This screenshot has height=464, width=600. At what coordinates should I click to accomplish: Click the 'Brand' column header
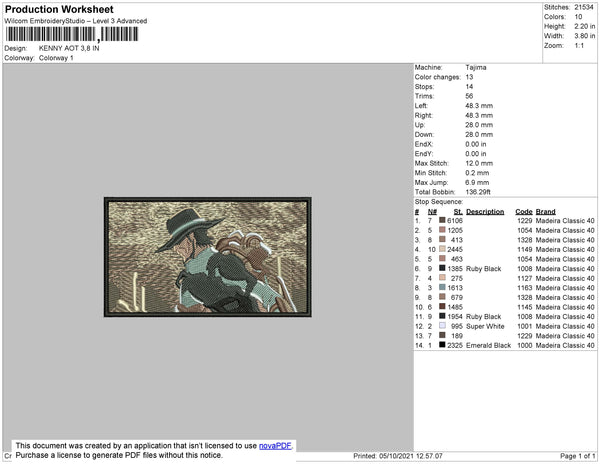click(546, 212)
